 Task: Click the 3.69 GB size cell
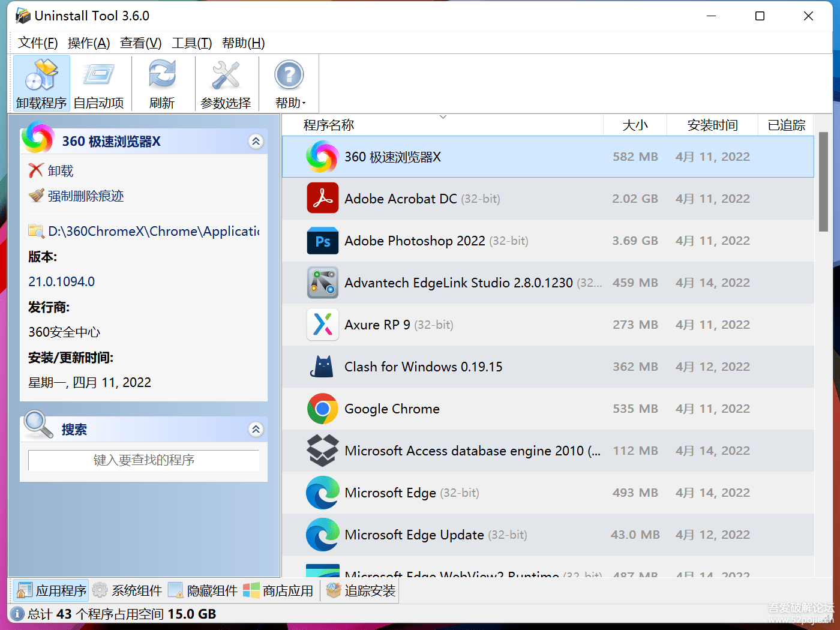point(635,241)
